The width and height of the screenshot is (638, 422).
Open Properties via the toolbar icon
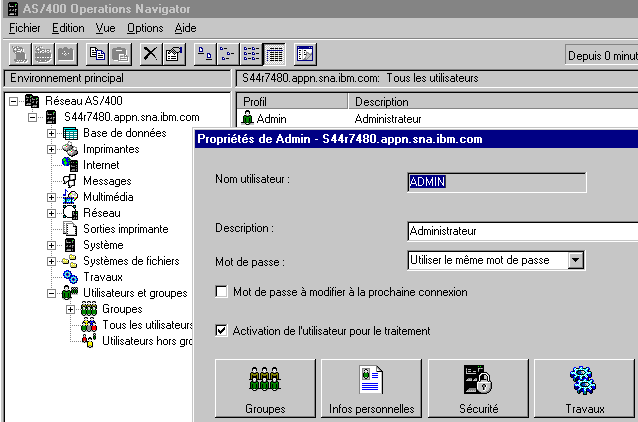click(x=175, y=54)
